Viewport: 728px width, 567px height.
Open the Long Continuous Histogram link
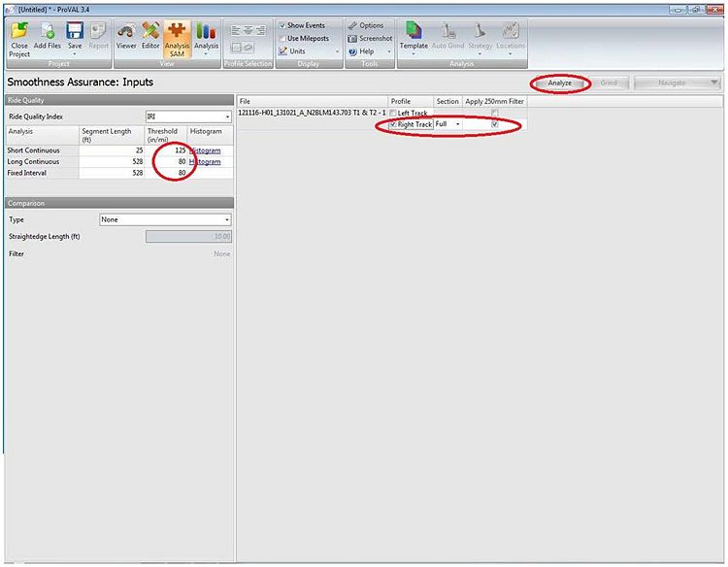pyautogui.click(x=205, y=161)
